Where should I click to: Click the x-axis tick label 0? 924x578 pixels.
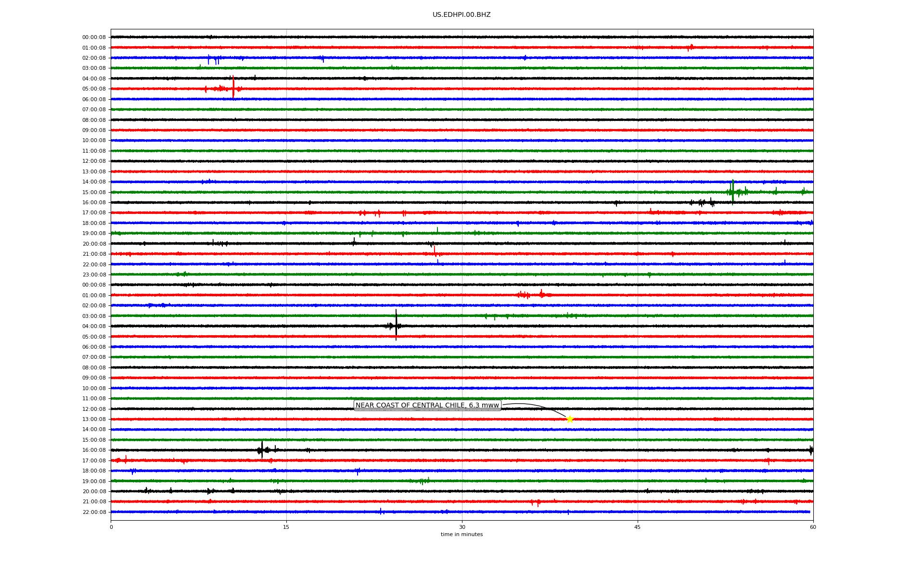tap(111, 527)
